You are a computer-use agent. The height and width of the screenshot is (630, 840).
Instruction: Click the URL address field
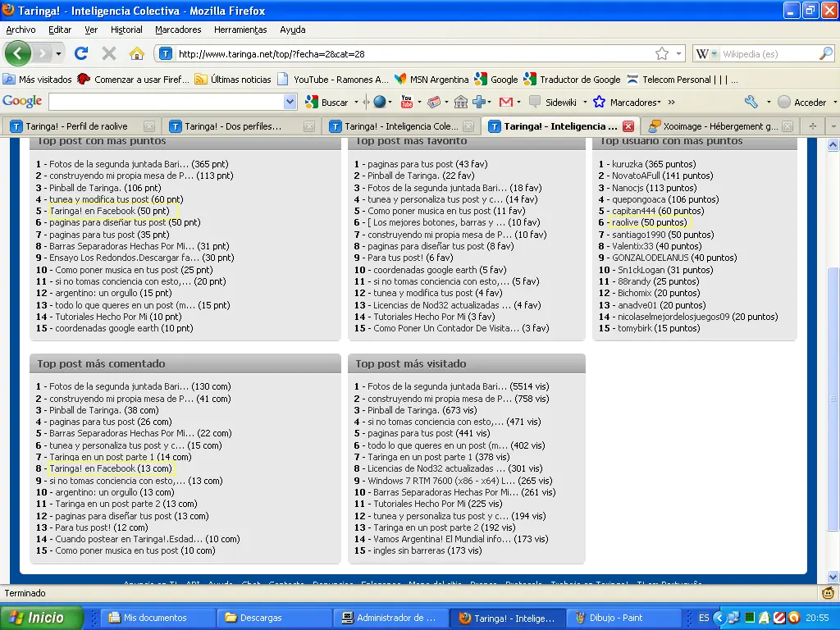413,53
